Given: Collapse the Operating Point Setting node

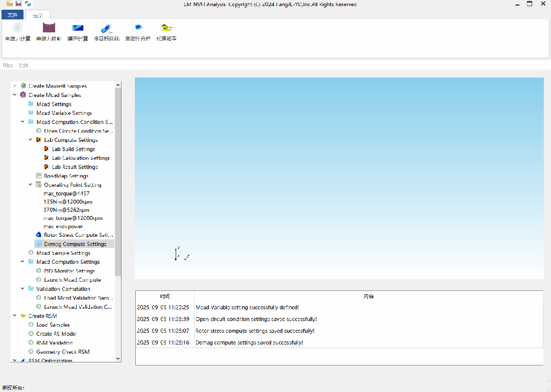Looking at the screenshot, I should pyautogui.click(x=31, y=185).
